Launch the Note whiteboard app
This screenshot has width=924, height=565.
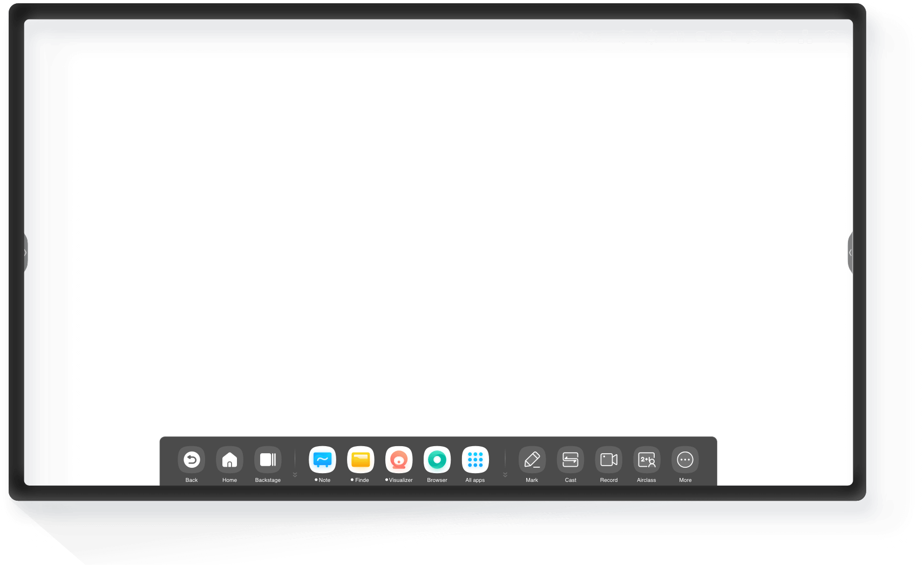[x=322, y=460]
